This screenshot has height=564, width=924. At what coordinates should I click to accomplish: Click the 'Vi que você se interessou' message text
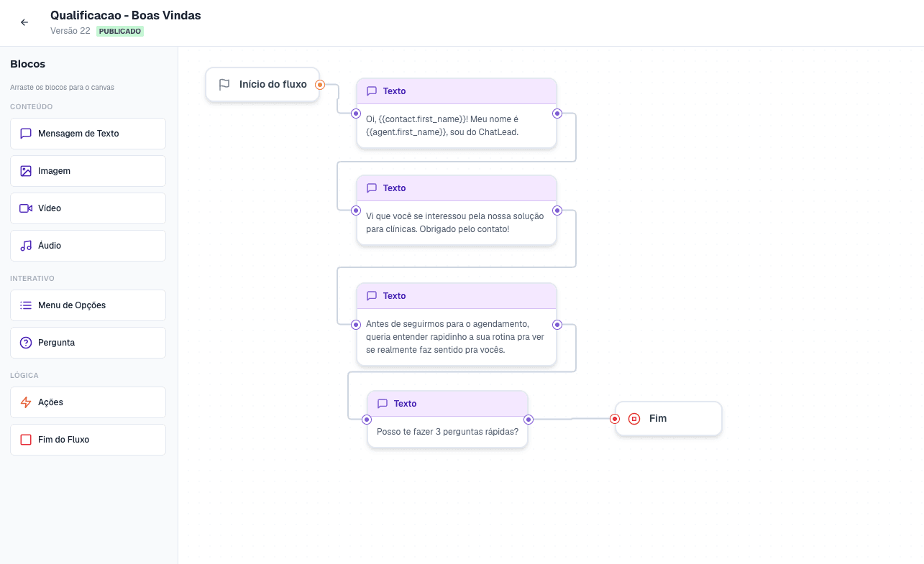[x=455, y=223]
